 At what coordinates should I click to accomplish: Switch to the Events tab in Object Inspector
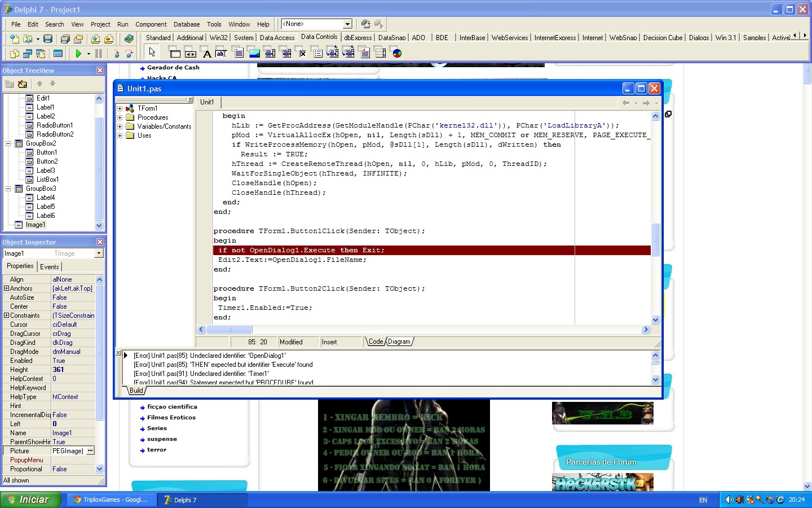50,267
